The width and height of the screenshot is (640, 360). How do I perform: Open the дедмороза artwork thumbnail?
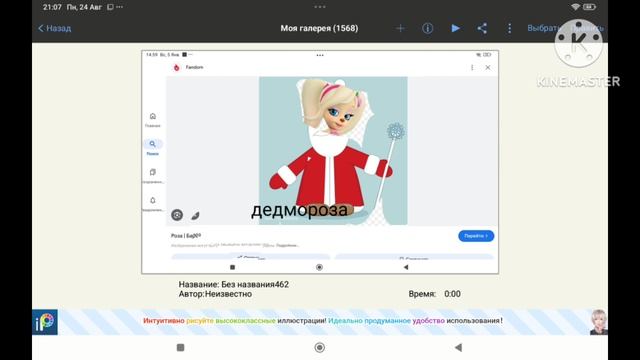pyautogui.click(x=320, y=162)
